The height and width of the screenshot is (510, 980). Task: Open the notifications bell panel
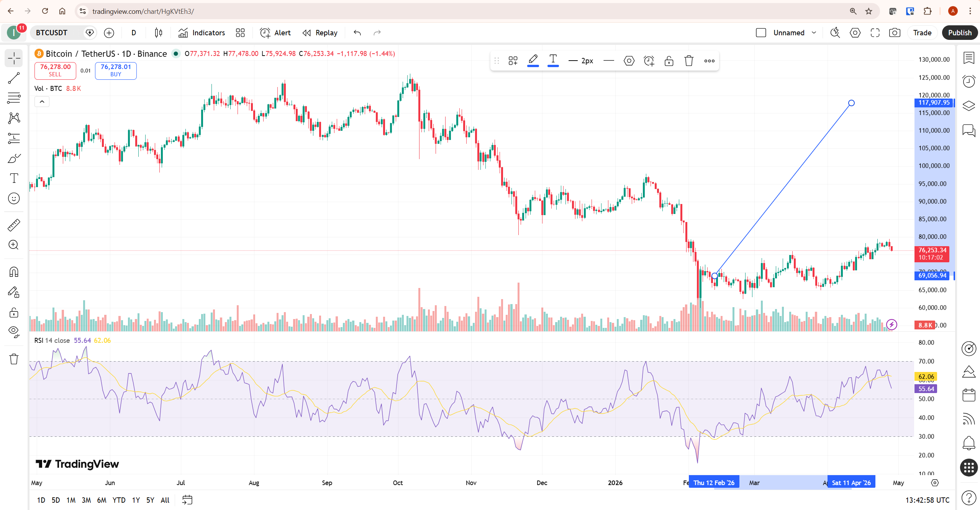969,443
